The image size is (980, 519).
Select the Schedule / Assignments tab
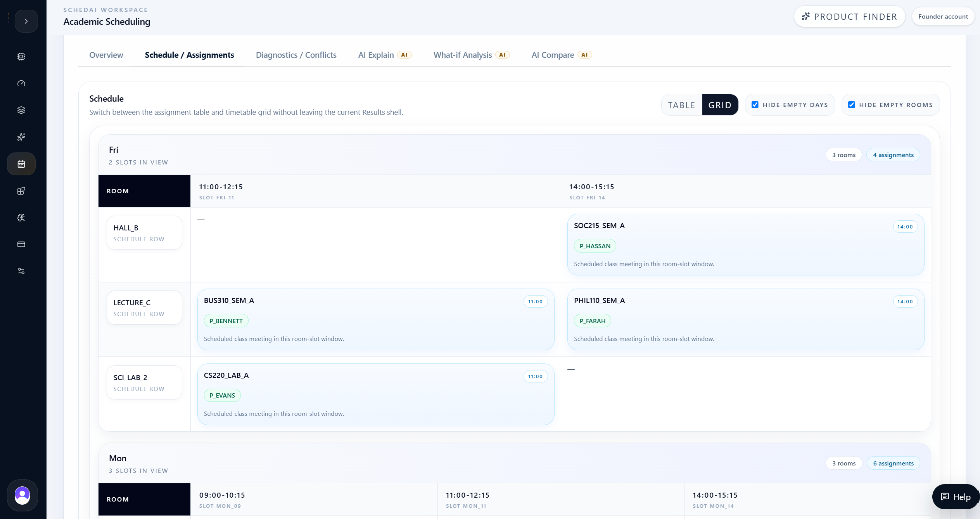coord(190,55)
